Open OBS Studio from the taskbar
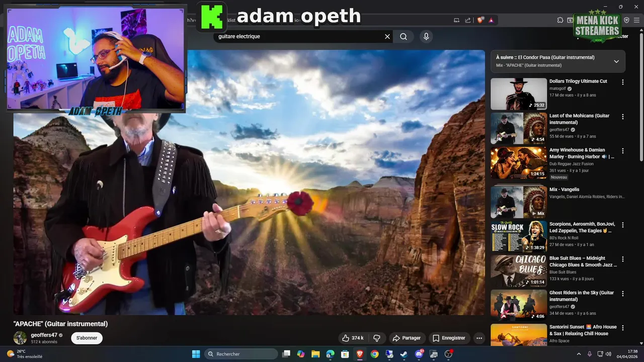Image resolution: width=644 pixels, height=362 pixels. coord(448,354)
